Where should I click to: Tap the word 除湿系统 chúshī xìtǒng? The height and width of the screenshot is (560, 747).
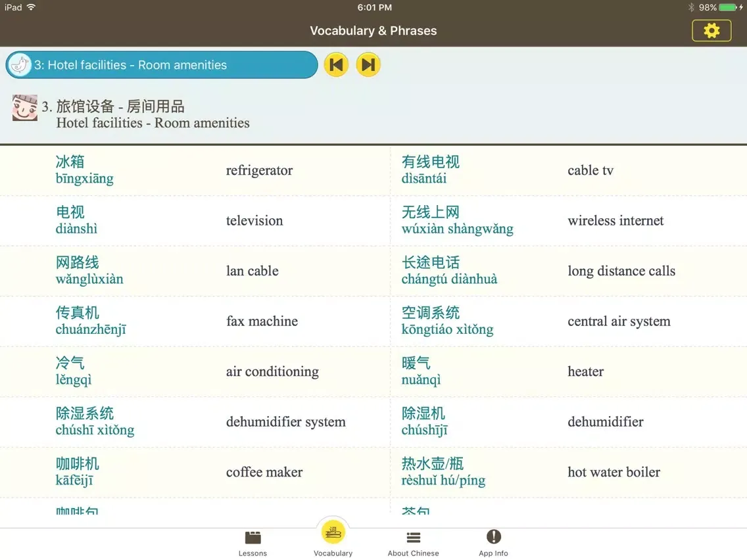[95, 421]
